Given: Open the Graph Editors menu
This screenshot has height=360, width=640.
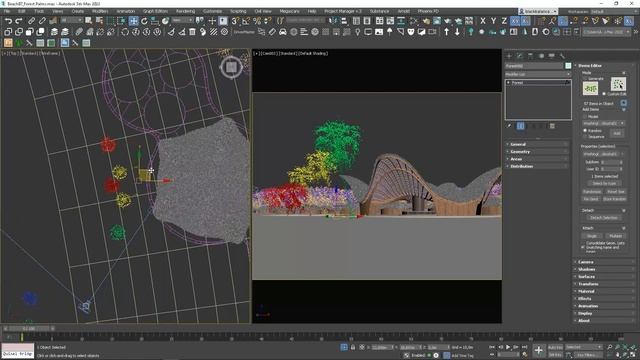Looking at the screenshot, I should (155, 11).
